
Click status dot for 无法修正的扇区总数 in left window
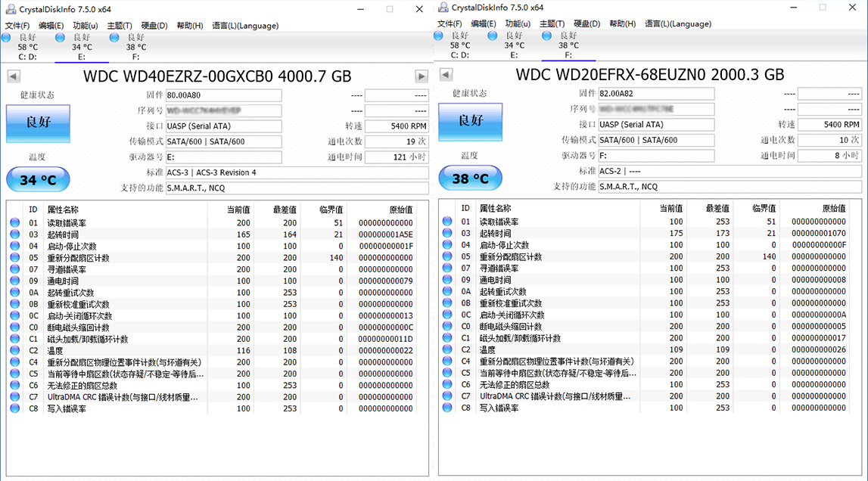coord(15,385)
